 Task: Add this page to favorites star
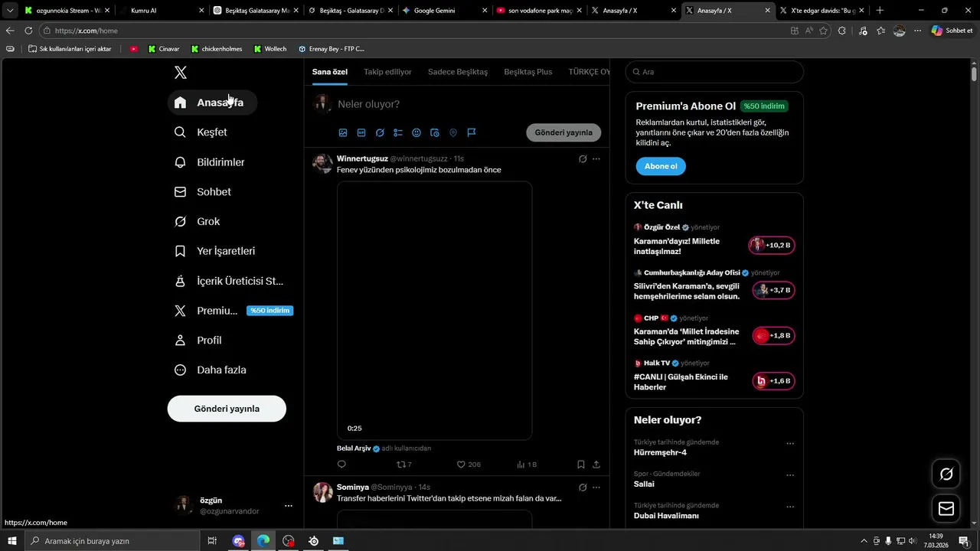pos(824,31)
